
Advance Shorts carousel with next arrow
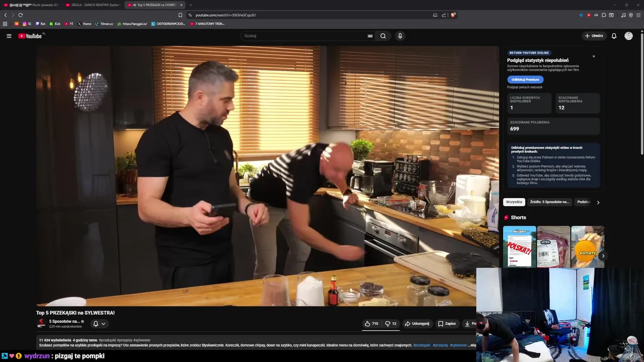(603, 256)
